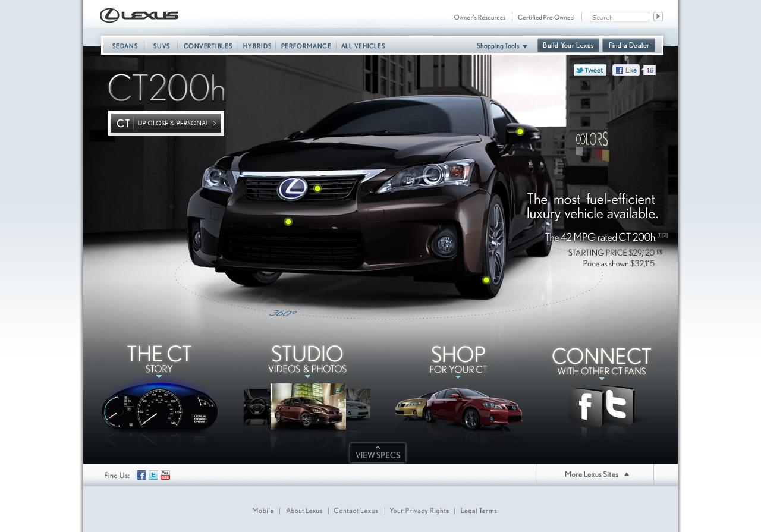This screenshot has height=532, width=761.
Task: Open the Legal Terms footer link
Action: tap(479, 511)
